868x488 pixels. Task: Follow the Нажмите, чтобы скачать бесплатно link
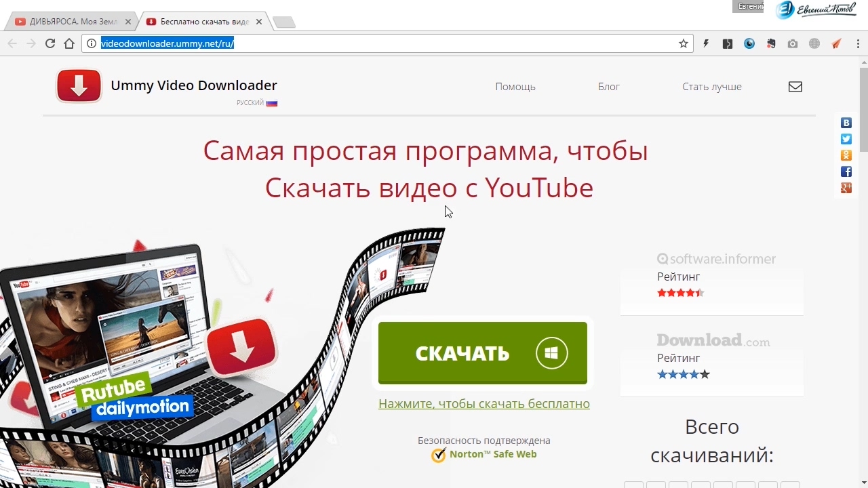(484, 403)
